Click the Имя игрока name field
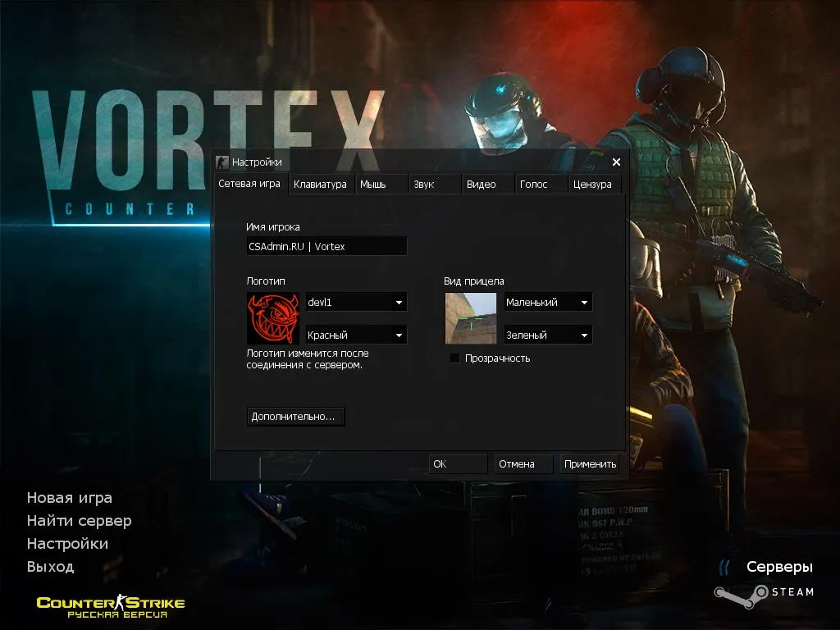This screenshot has width=840, height=630. click(x=326, y=246)
